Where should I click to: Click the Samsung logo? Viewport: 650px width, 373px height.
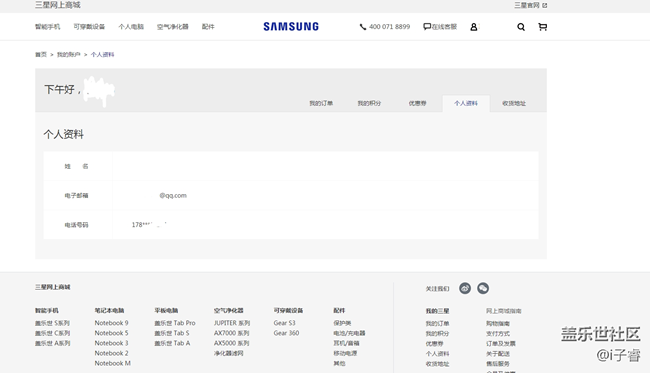[291, 27]
